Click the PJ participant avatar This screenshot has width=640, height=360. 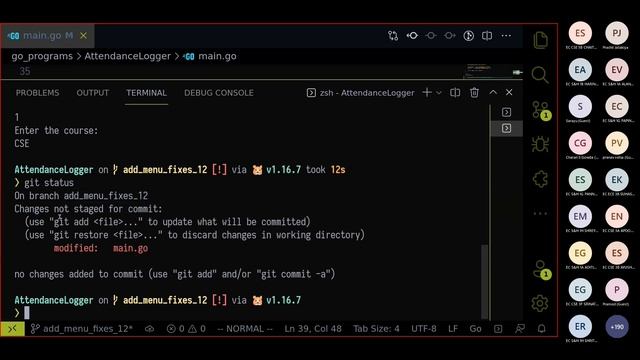(617, 33)
